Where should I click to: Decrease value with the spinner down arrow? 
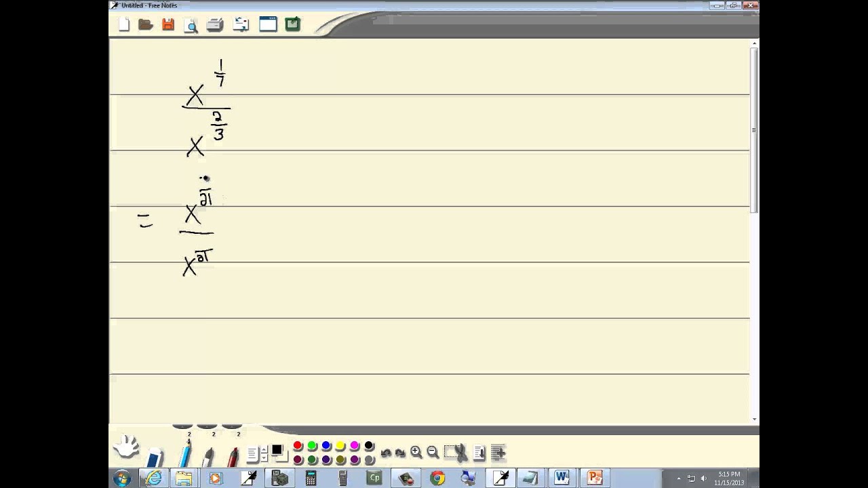[264, 457]
